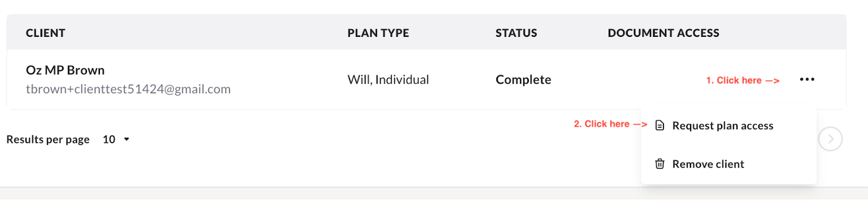Open the three-dot actions menu

click(x=807, y=80)
